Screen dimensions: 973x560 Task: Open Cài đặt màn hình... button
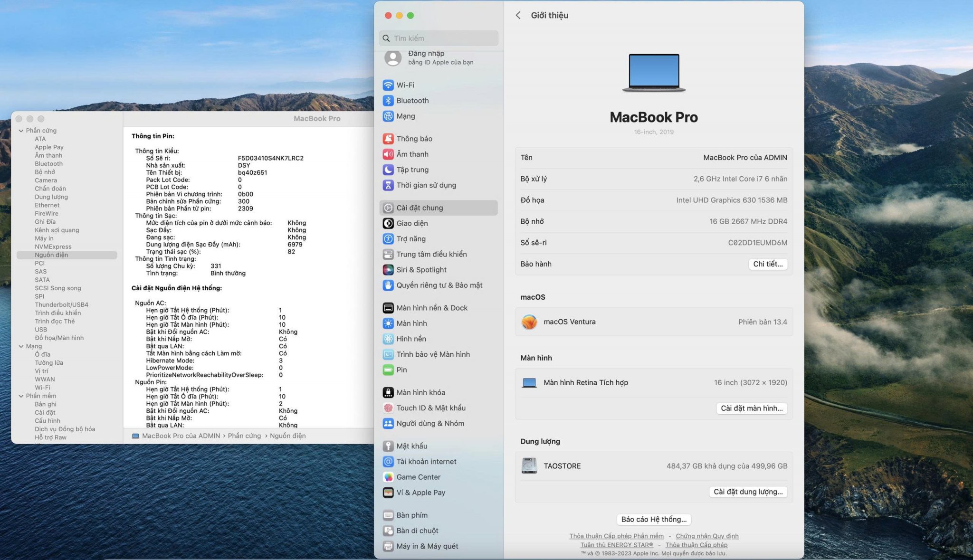(x=752, y=408)
